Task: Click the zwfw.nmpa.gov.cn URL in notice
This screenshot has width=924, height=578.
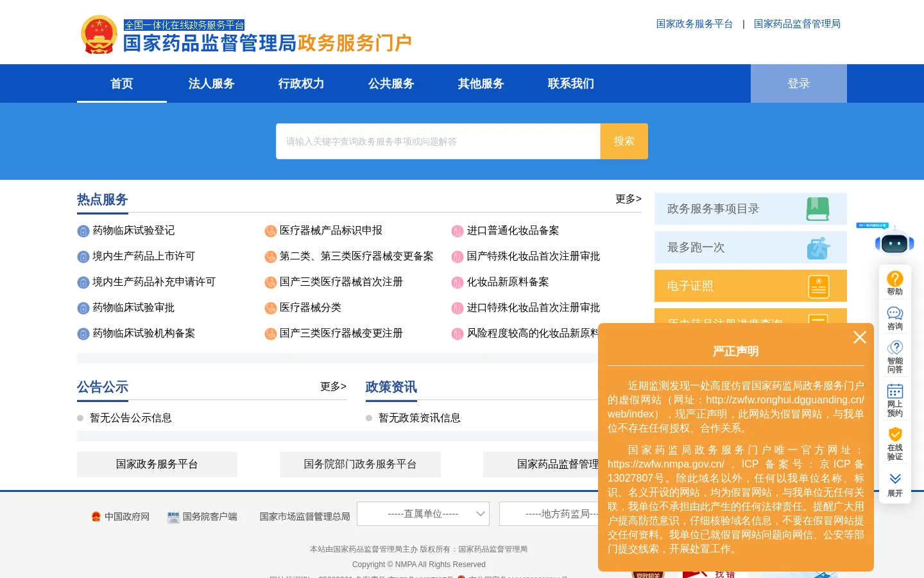Action: 666,464
